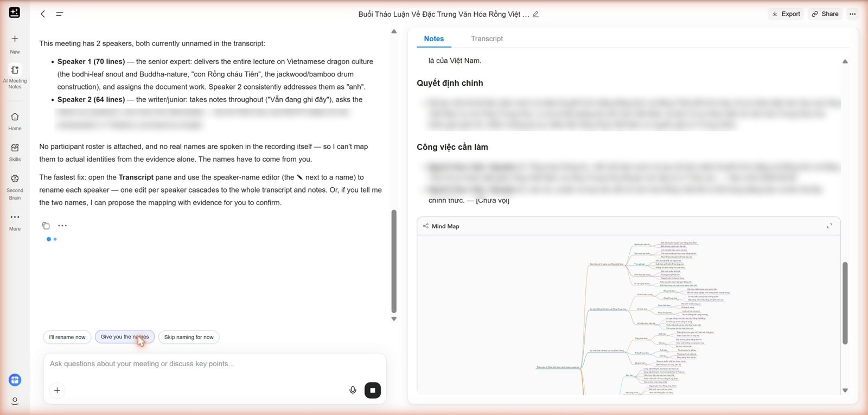Click the "Công việc cần làm" heading
This screenshot has width=868, height=415.
point(452,147)
